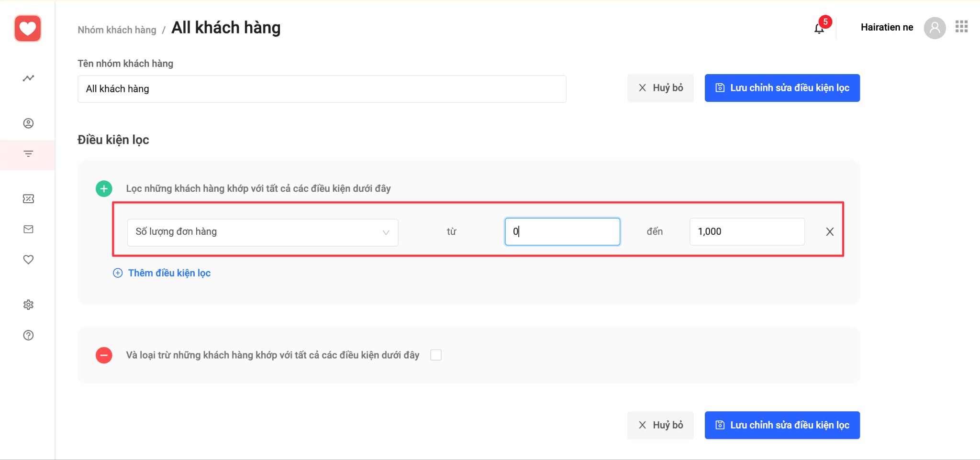Open the analytics chart sidebar icon
Image resolution: width=980 pixels, height=460 pixels.
point(28,78)
